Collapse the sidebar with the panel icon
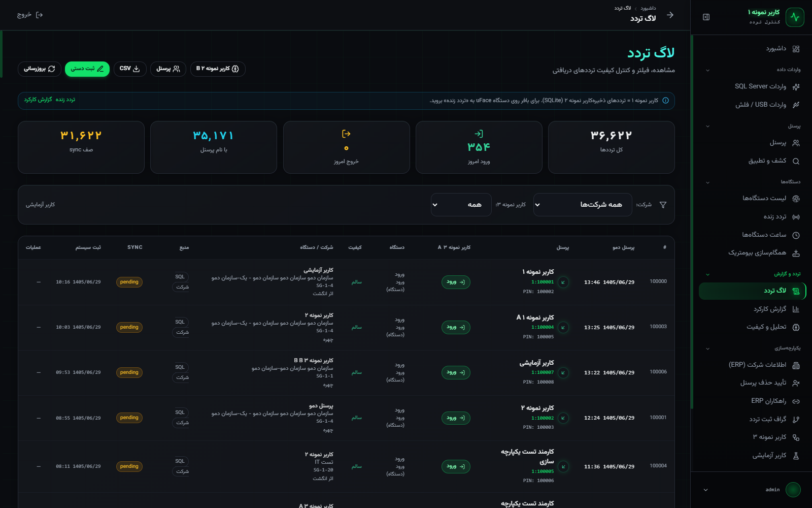Viewport: 812px width, 508px height. (706, 17)
